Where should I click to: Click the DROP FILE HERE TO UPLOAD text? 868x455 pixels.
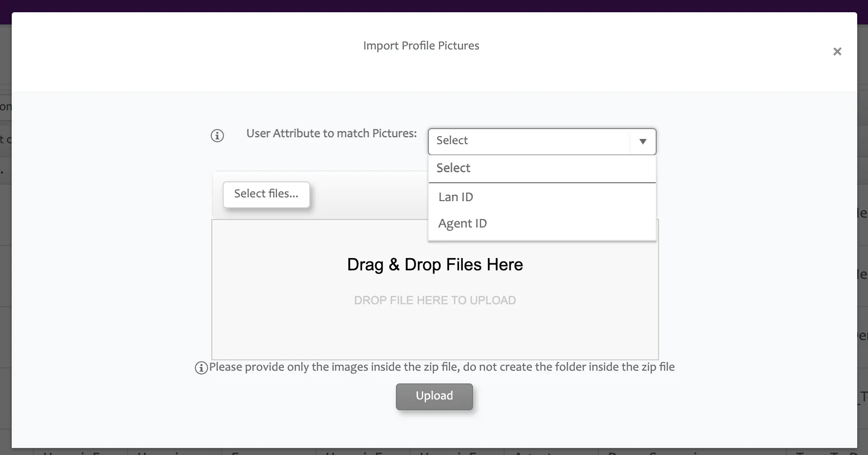pos(435,301)
